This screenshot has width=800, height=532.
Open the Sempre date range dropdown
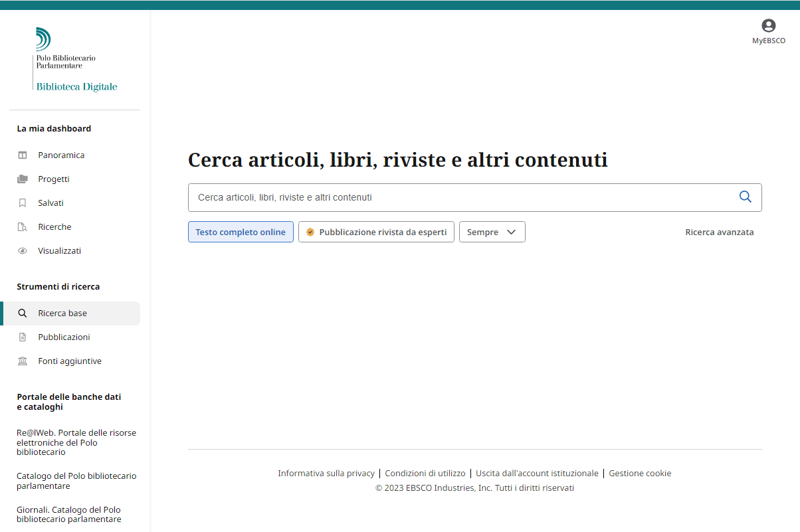[492, 232]
